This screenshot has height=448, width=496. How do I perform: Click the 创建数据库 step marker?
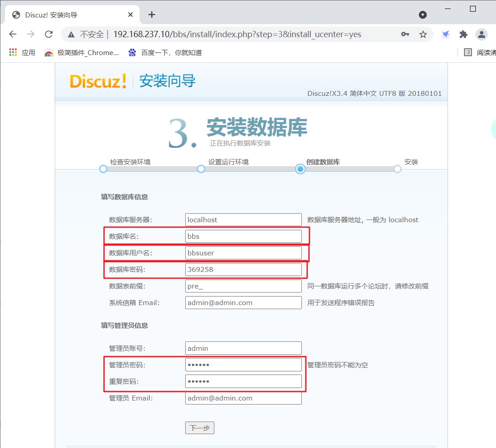click(300, 169)
